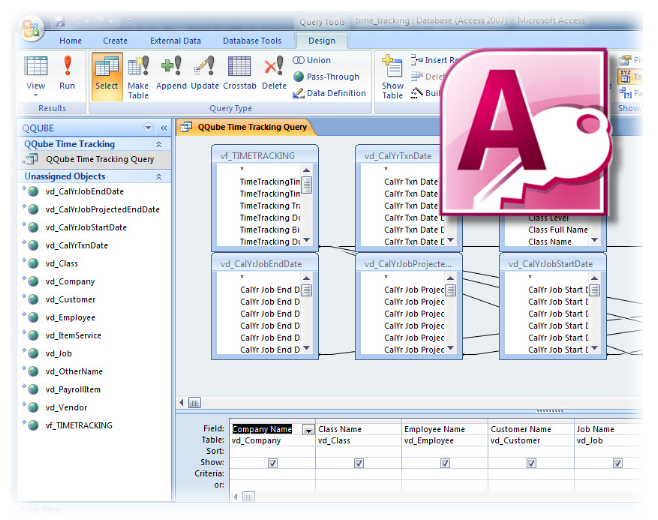Choose the Make Table query type
658x520 pixels.
tap(138, 77)
